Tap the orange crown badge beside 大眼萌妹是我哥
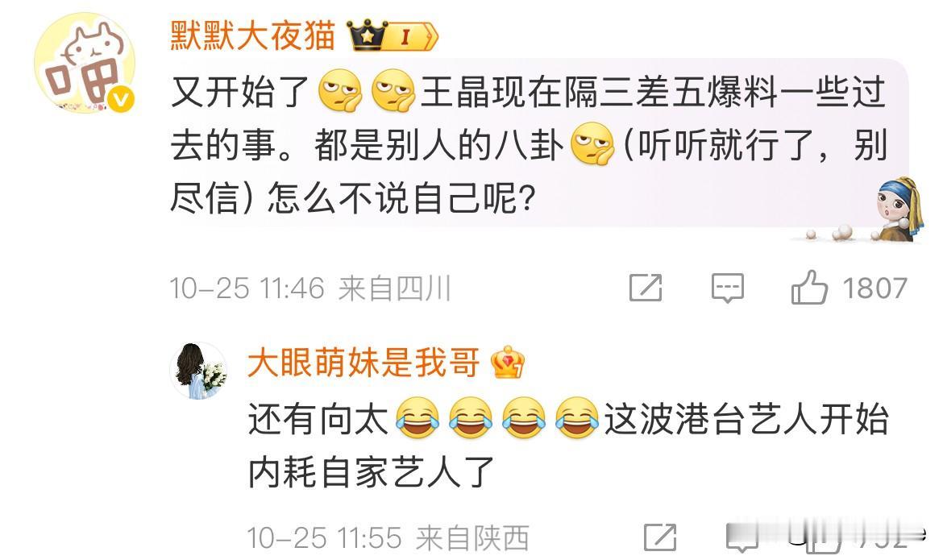943x560 pixels. pyautogui.click(x=507, y=362)
